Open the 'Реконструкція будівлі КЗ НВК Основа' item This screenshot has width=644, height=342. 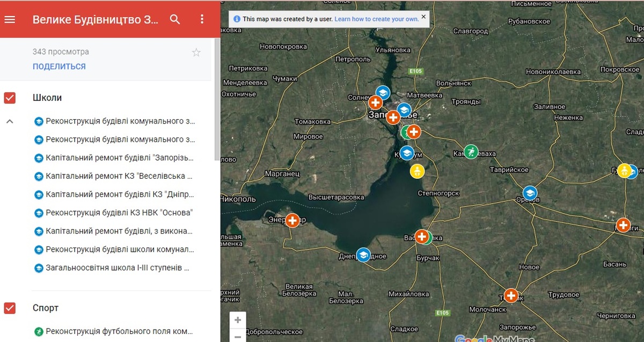119,213
